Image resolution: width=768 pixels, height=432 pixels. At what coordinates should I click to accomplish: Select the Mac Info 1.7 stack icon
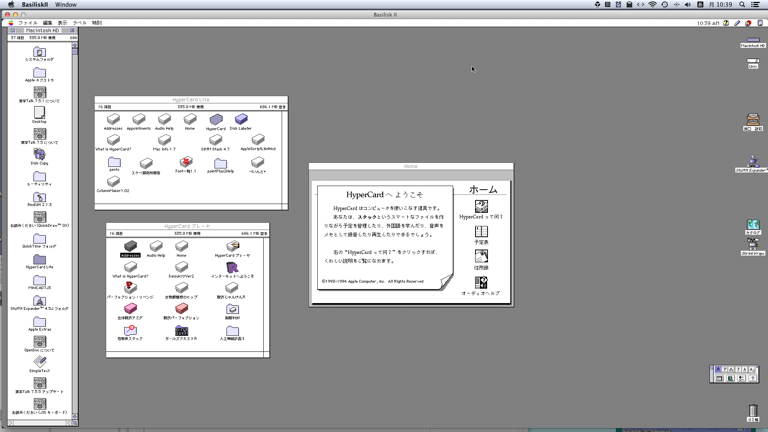165,140
